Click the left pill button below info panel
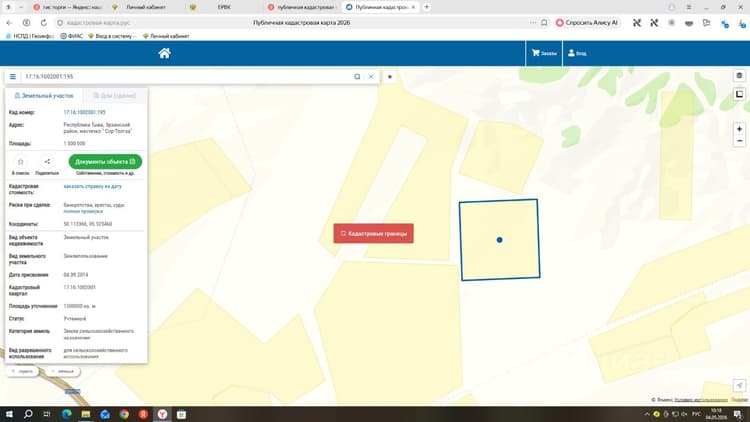Viewport: 750px width, 422px height. (x=22, y=371)
